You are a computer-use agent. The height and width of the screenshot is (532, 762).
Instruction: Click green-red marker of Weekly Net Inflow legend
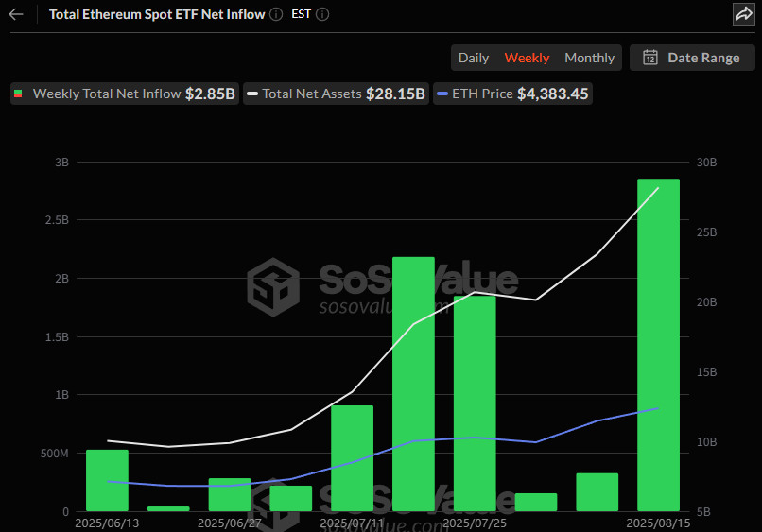tap(18, 94)
